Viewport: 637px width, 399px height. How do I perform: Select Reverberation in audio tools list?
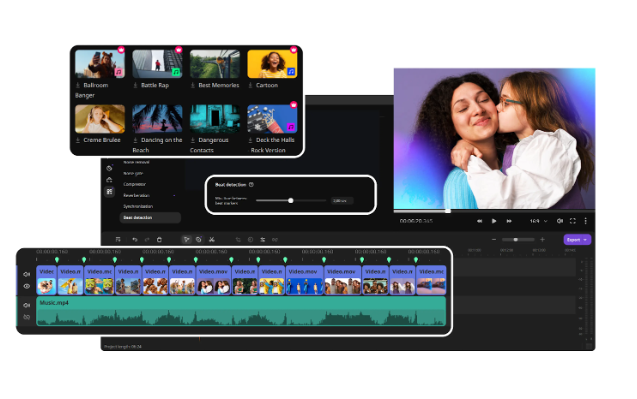[x=136, y=195]
